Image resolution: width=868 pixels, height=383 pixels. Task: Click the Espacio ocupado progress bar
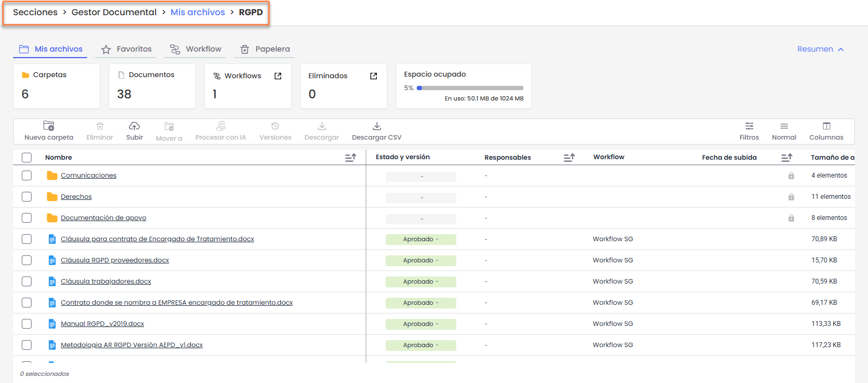click(470, 88)
